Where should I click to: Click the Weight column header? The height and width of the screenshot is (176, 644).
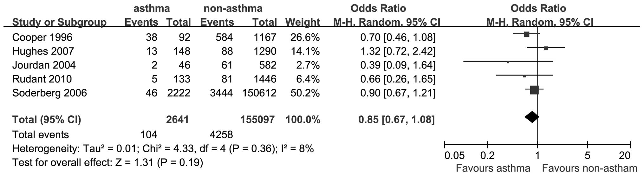click(x=302, y=23)
